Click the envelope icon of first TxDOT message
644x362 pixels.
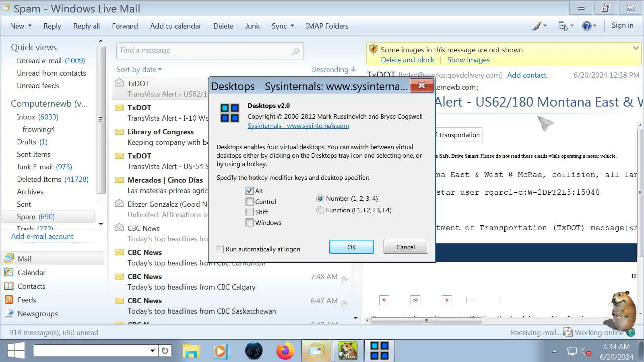pyautogui.click(x=120, y=83)
